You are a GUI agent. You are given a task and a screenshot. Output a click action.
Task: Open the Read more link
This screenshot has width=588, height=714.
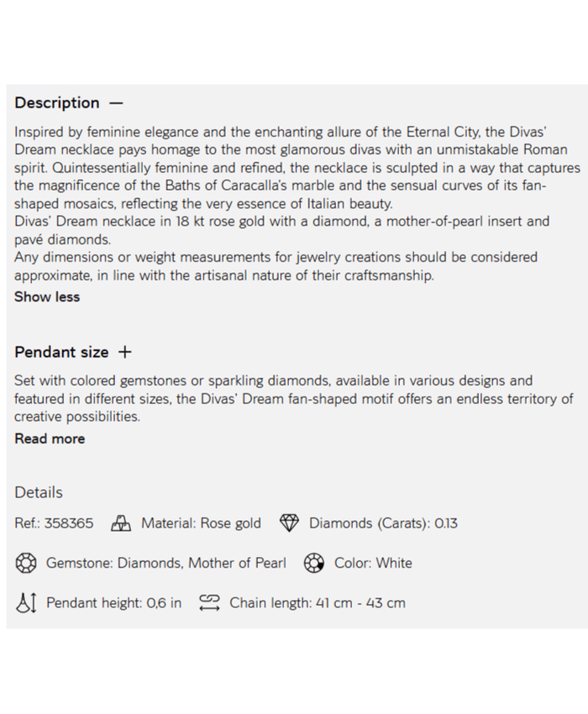[50, 438]
